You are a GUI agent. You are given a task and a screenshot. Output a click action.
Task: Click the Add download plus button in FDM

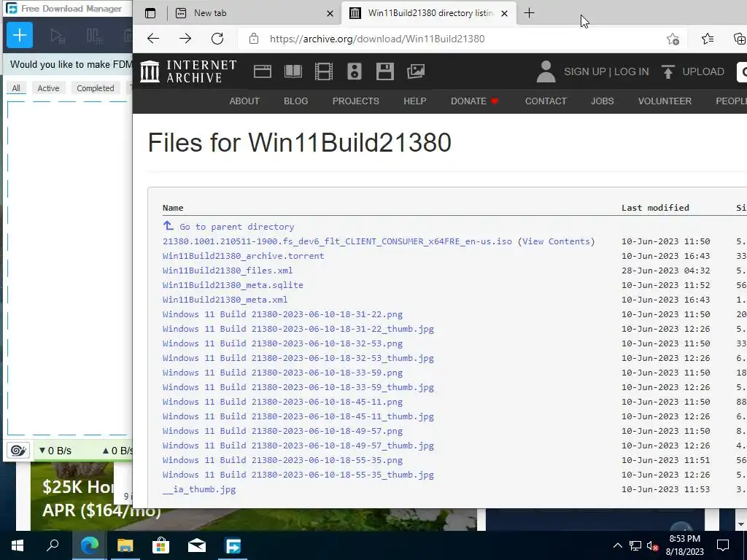[20, 35]
